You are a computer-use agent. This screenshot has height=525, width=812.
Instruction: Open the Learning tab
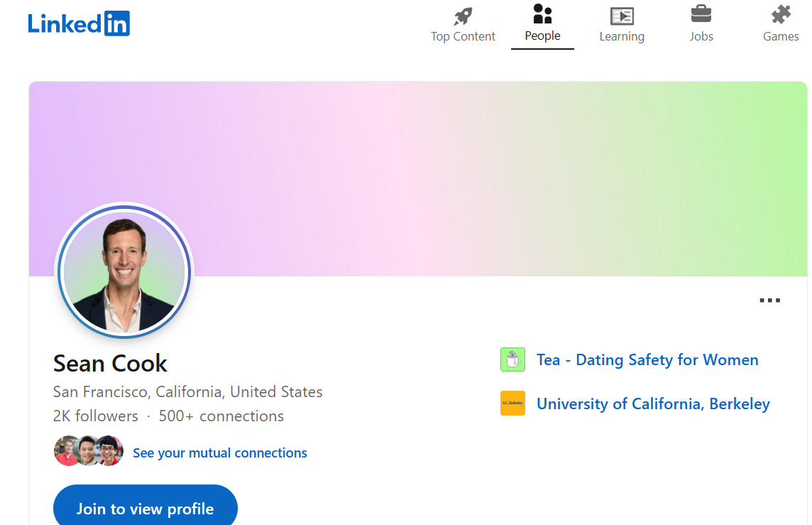click(622, 24)
